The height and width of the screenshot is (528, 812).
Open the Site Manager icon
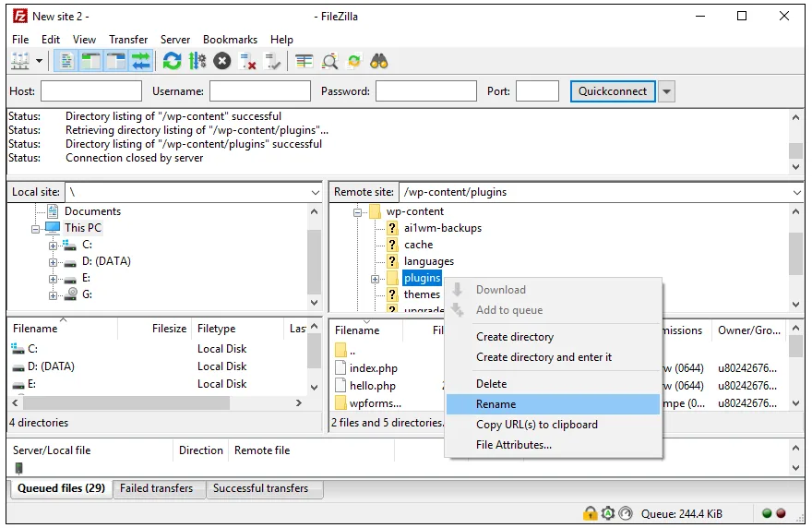20,61
